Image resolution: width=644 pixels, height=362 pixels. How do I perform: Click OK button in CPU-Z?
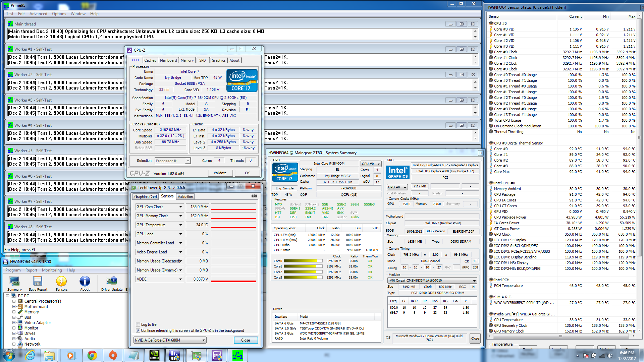click(247, 173)
